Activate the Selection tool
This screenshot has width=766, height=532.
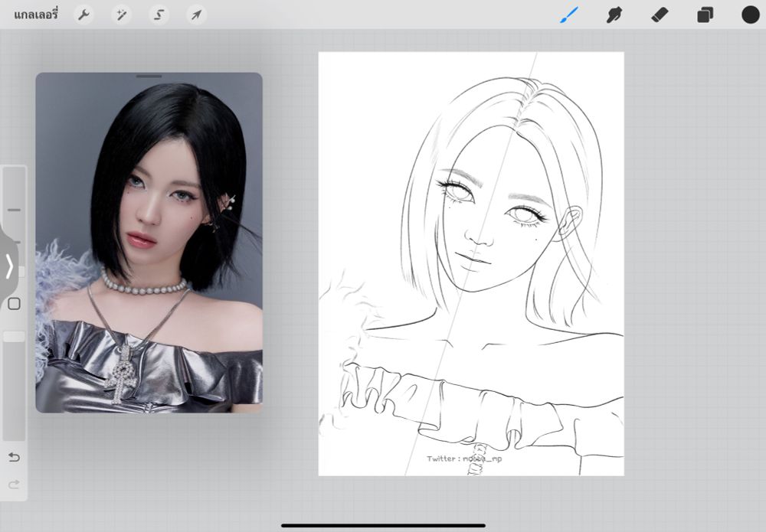pyautogui.click(x=159, y=15)
